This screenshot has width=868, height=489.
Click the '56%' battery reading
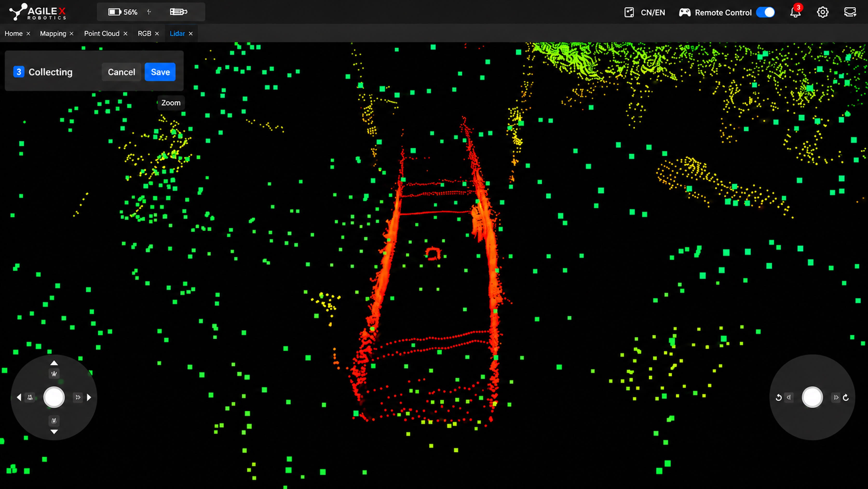point(130,12)
